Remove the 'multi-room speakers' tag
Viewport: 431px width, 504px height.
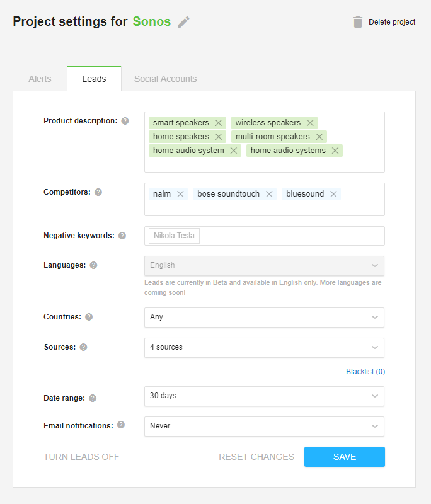click(319, 137)
